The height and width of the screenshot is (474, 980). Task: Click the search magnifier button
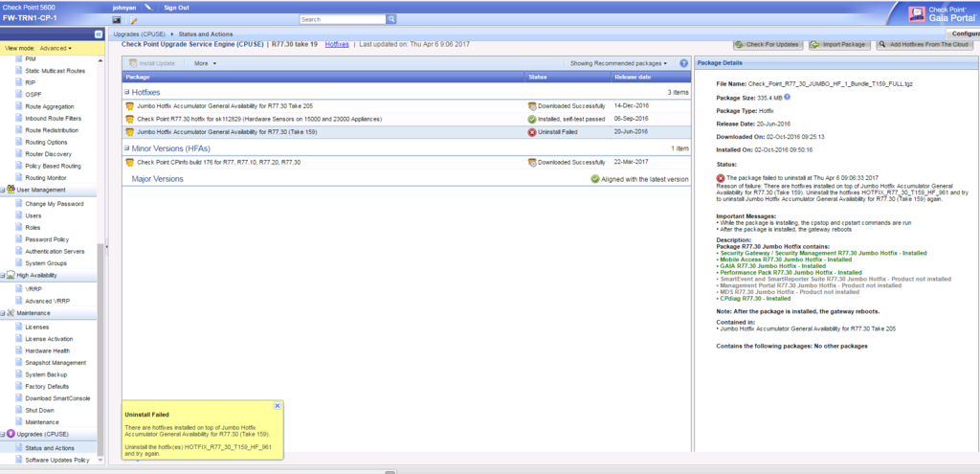[x=391, y=19]
